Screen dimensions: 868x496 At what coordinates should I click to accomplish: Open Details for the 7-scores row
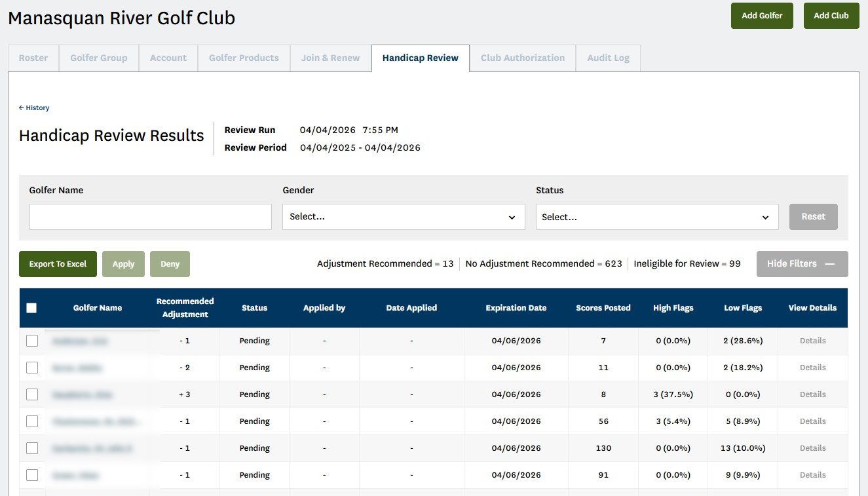(812, 341)
